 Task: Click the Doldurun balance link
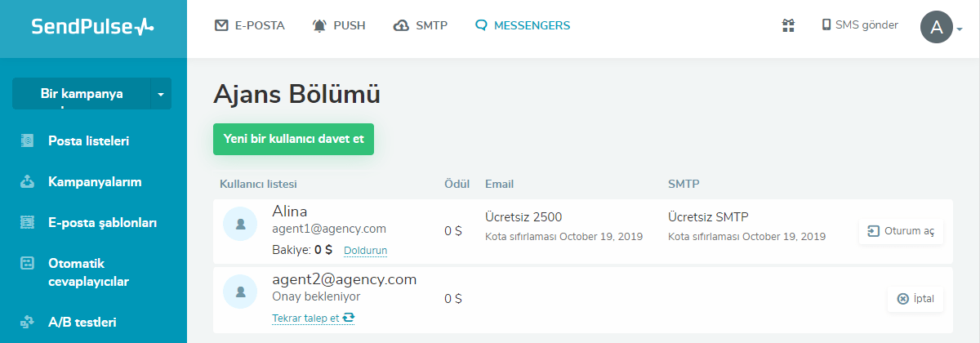(365, 250)
